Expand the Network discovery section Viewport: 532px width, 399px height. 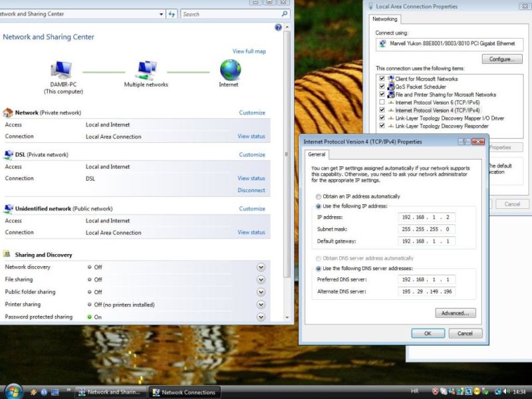click(x=261, y=267)
